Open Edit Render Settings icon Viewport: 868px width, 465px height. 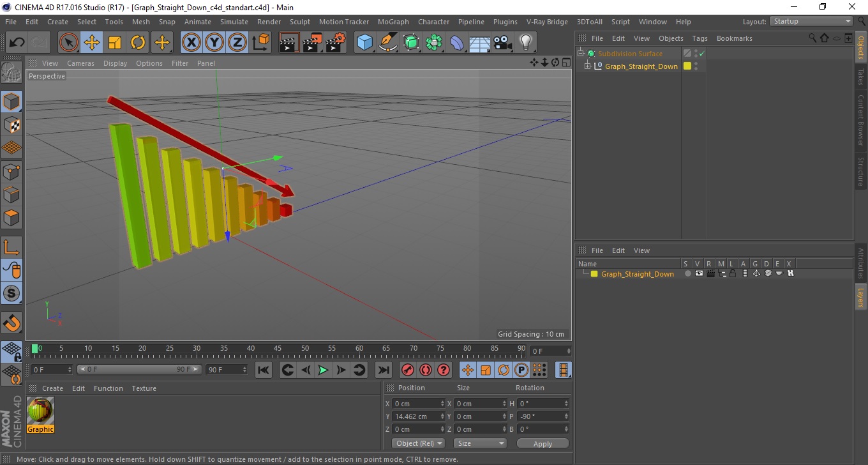click(x=336, y=43)
